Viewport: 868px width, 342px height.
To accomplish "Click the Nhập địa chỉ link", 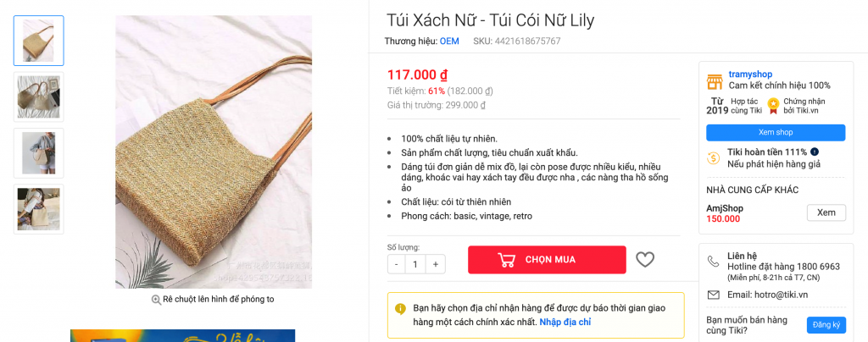I will click(565, 322).
